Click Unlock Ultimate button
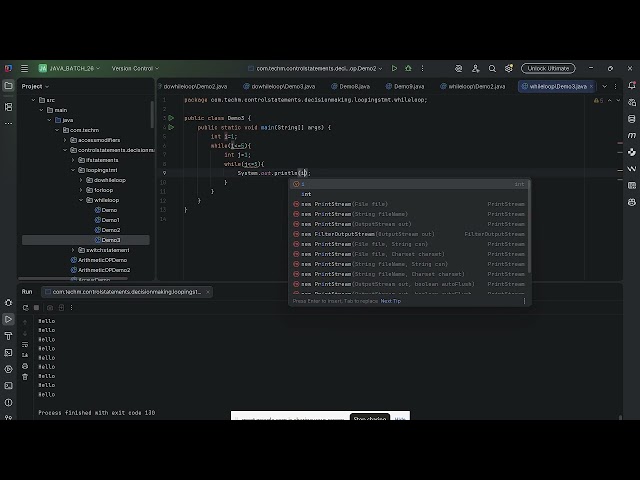The height and width of the screenshot is (480, 640). click(548, 69)
